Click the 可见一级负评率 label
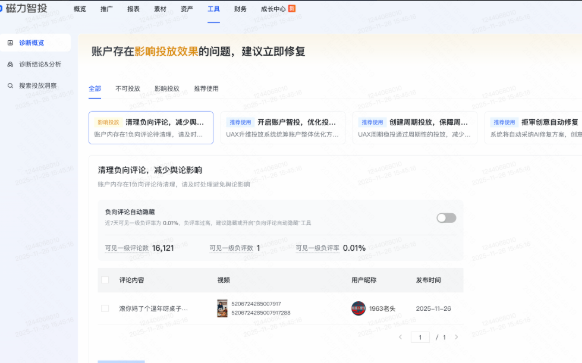 pyautogui.click(x=317, y=248)
